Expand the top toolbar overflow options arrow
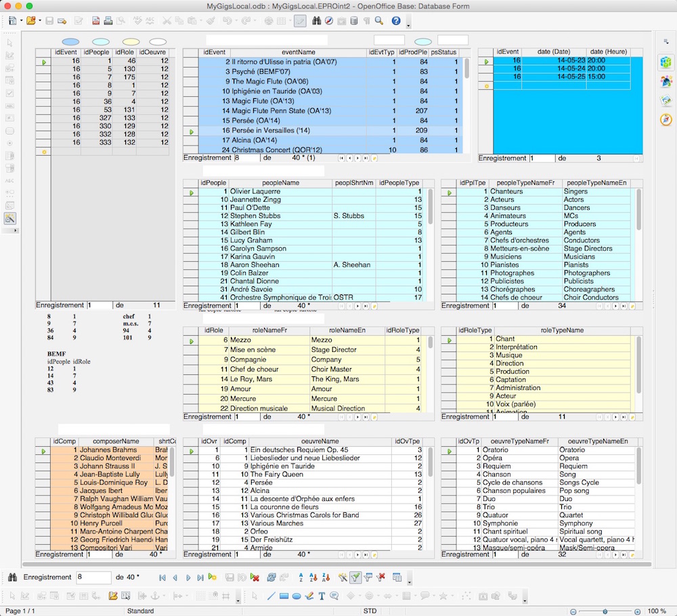The image size is (677, 616). pyautogui.click(x=408, y=25)
